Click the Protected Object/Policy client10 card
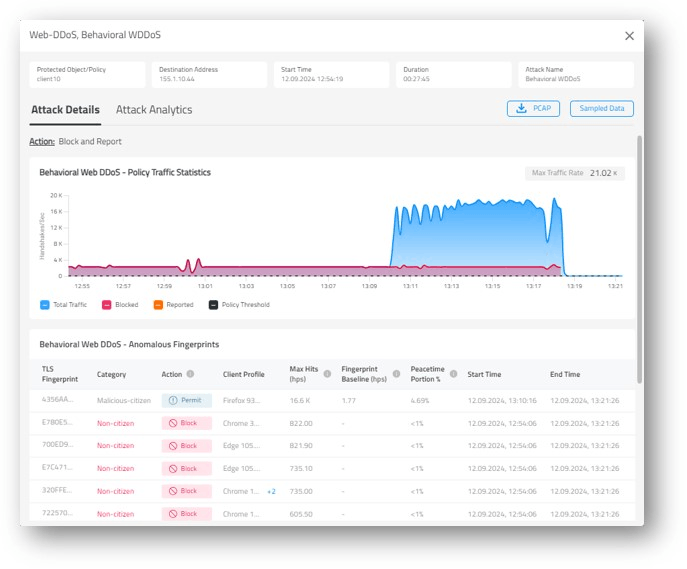 (87, 74)
